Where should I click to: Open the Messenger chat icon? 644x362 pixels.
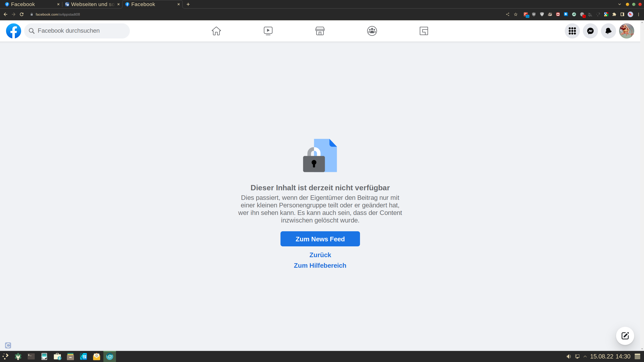[590, 31]
